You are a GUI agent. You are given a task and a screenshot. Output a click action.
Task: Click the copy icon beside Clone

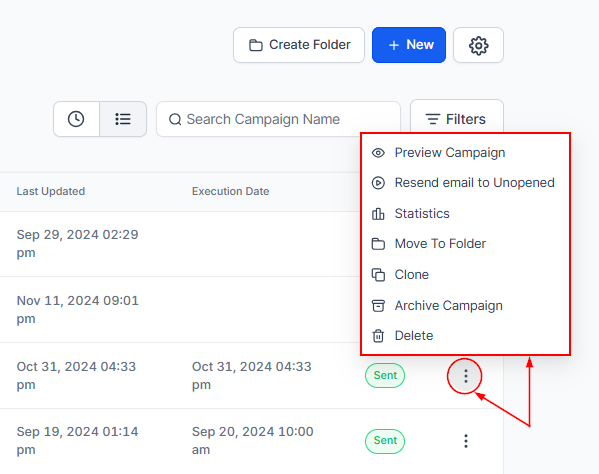tap(378, 275)
